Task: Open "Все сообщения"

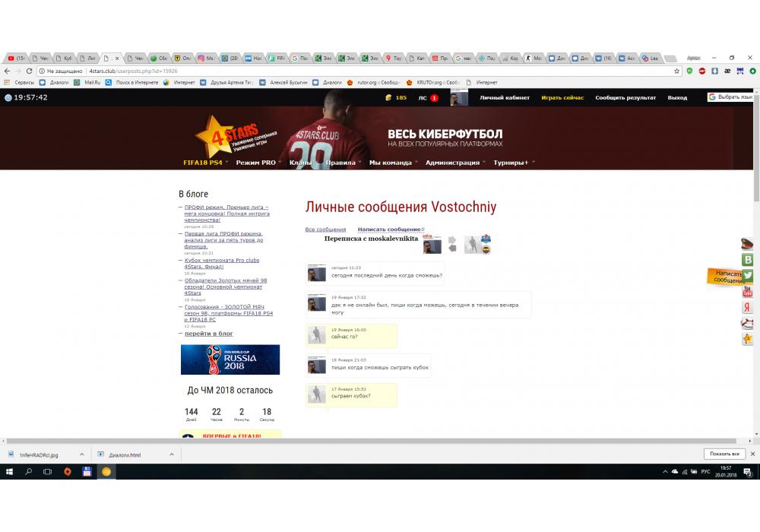Action: click(325, 230)
